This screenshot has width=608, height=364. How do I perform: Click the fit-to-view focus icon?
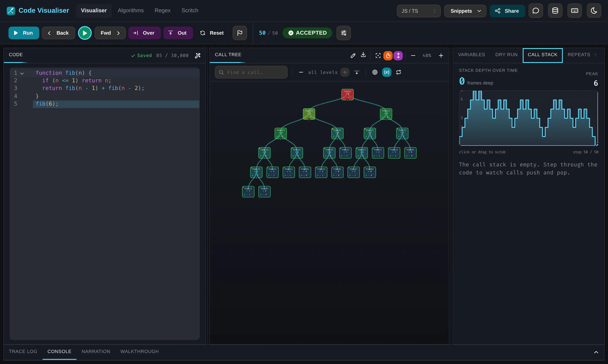378,56
